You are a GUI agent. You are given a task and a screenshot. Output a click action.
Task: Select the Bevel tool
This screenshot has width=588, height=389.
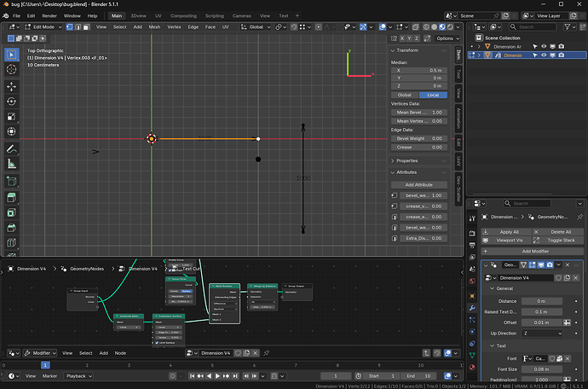[x=12, y=228]
